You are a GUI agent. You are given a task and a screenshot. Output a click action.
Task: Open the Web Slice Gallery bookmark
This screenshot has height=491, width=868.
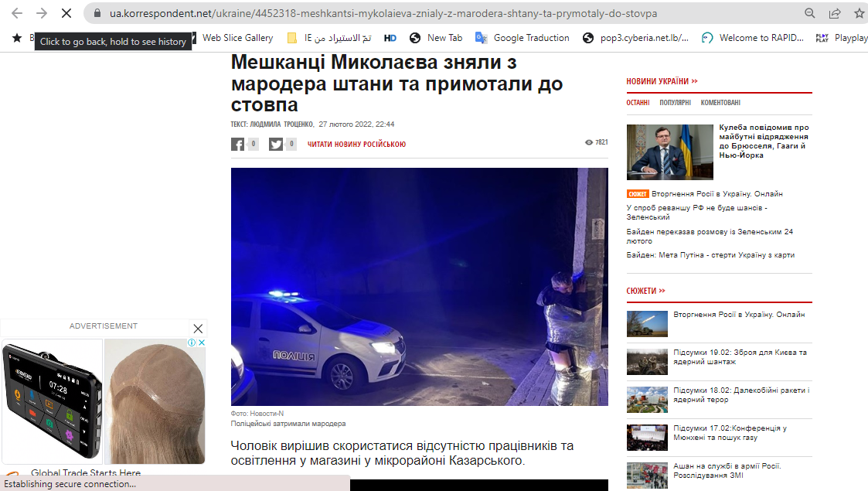tap(237, 38)
